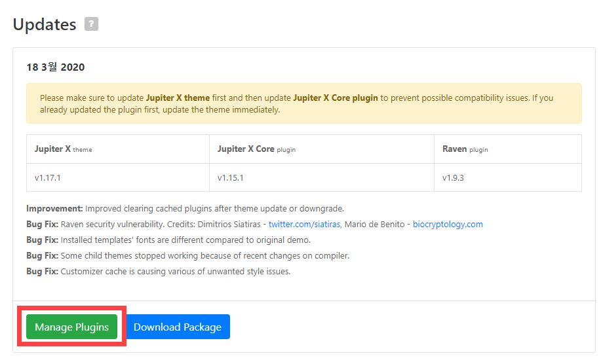This screenshot has height=364, width=603.
Task: Click the help question mark icon beside Updates
Action: pyautogui.click(x=91, y=24)
